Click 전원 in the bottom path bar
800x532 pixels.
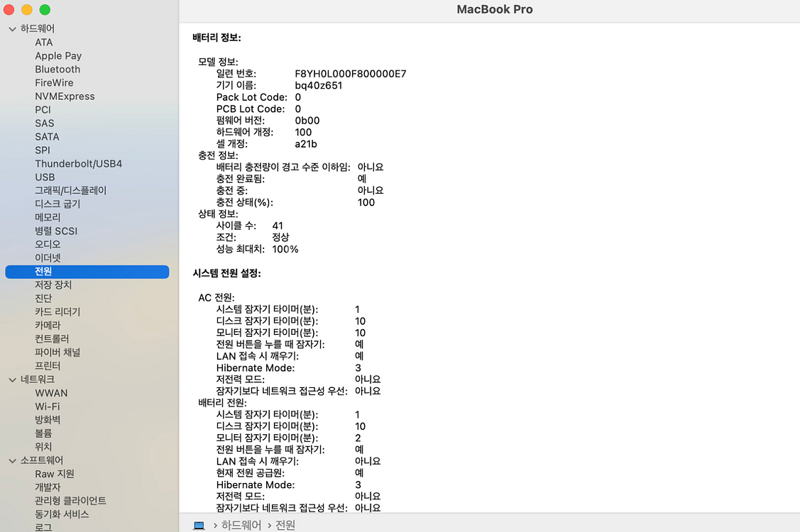(285, 525)
